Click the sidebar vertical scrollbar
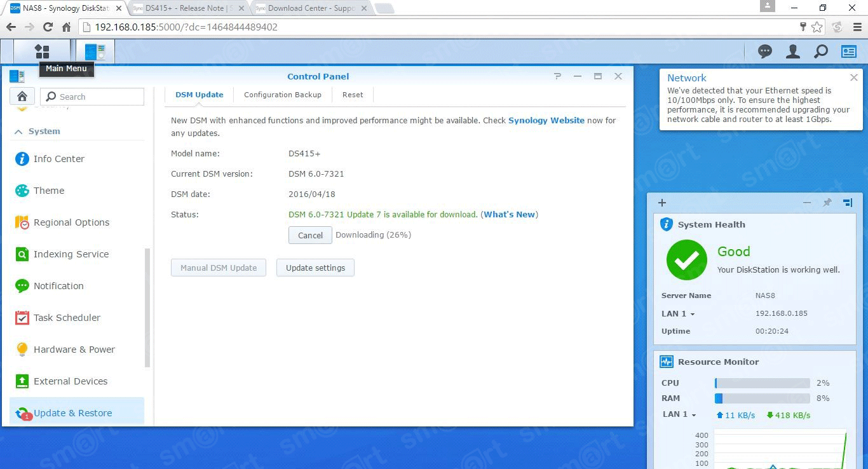Viewport: 868px width, 469px height. pyautogui.click(x=147, y=308)
